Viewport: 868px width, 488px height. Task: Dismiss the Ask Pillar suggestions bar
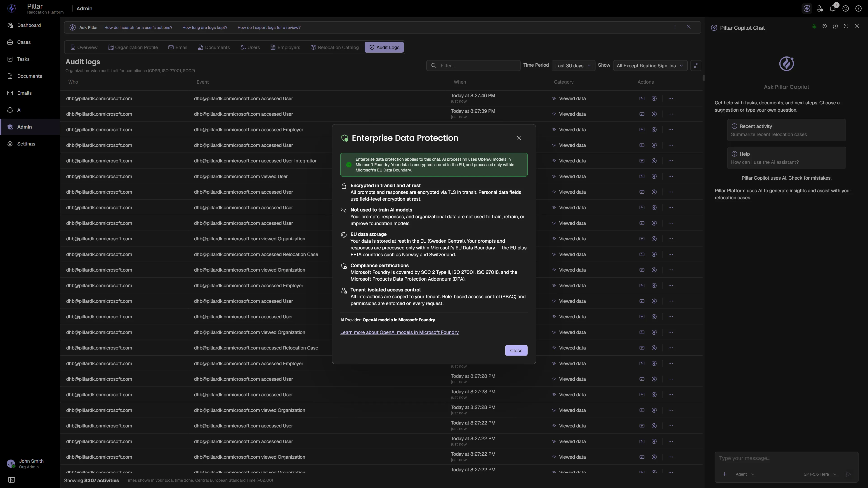(x=689, y=27)
